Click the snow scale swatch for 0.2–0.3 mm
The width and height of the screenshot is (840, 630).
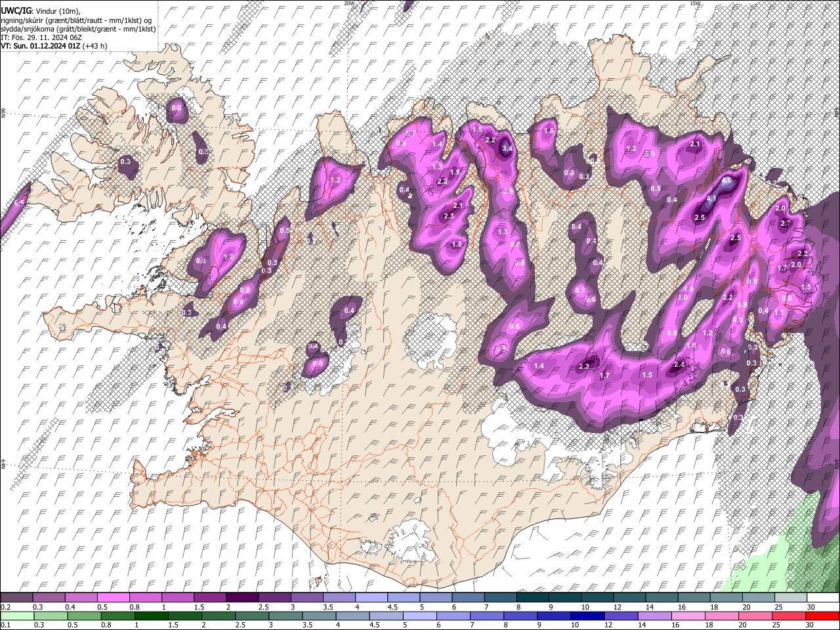click(x=16, y=598)
